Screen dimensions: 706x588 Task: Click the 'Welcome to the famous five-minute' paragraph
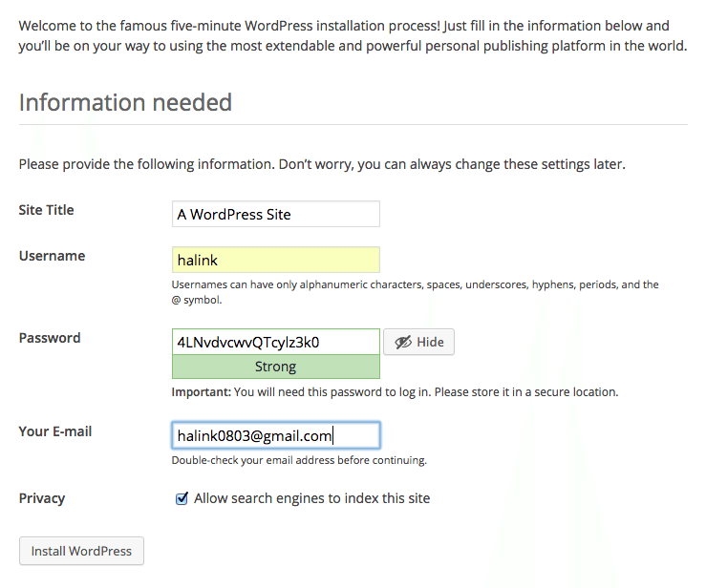tap(353, 36)
